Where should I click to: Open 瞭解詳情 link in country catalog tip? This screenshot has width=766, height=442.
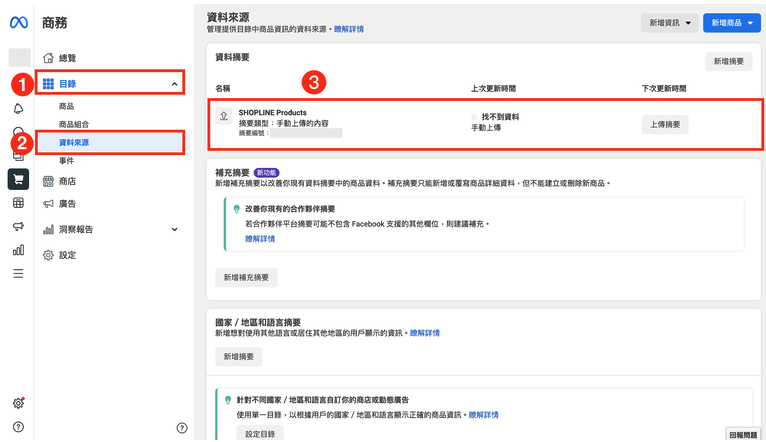click(484, 415)
